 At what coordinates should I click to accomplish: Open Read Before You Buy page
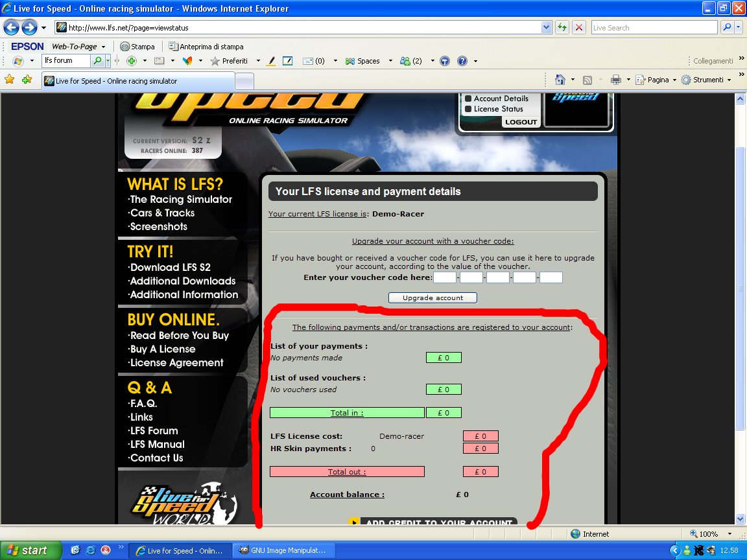coord(179,336)
